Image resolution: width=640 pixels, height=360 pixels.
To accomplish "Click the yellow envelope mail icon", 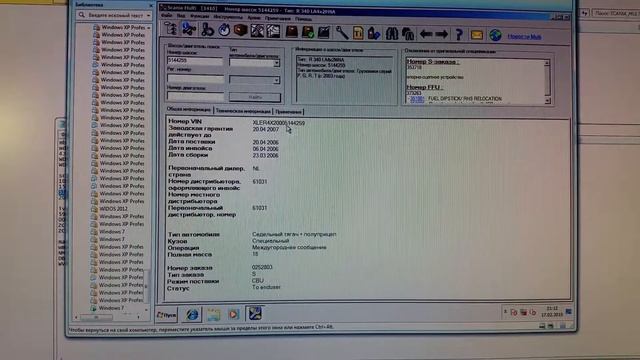I will coord(477,35).
